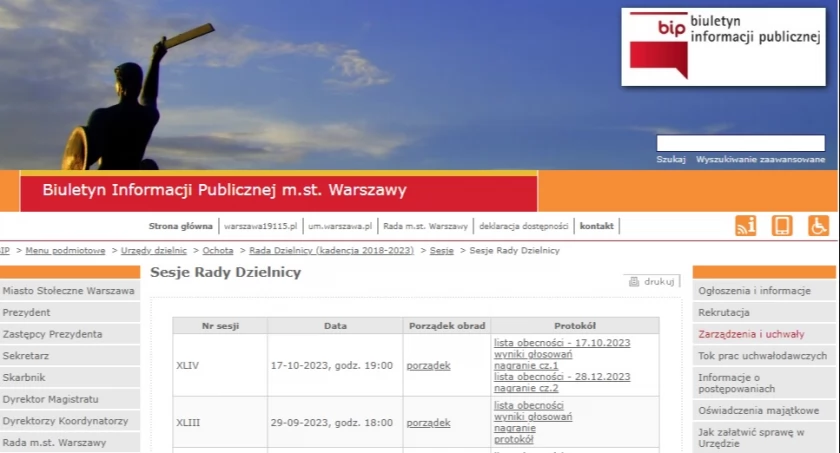Go to Strona główna
This screenshot has width=840, height=453.
point(181,226)
